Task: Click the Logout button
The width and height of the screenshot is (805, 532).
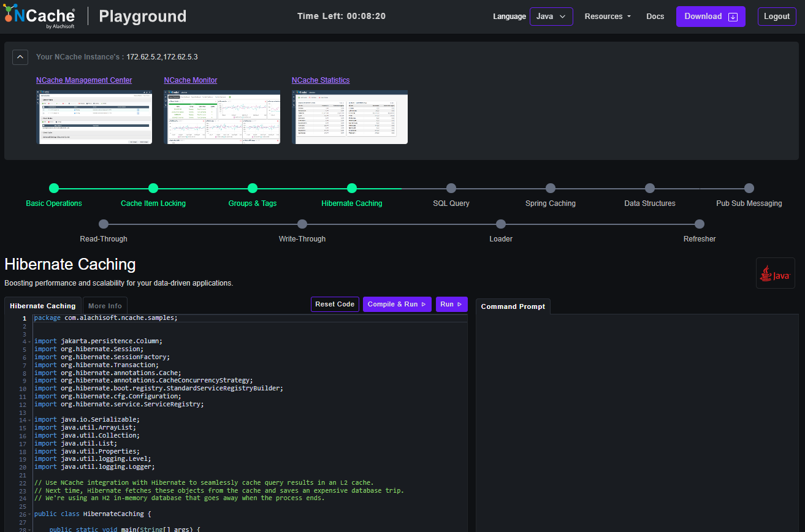Action: (x=777, y=17)
